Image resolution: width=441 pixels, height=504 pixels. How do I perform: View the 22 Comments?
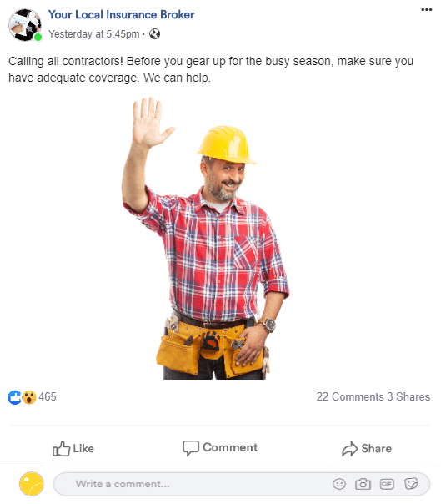click(x=350, y=396)
